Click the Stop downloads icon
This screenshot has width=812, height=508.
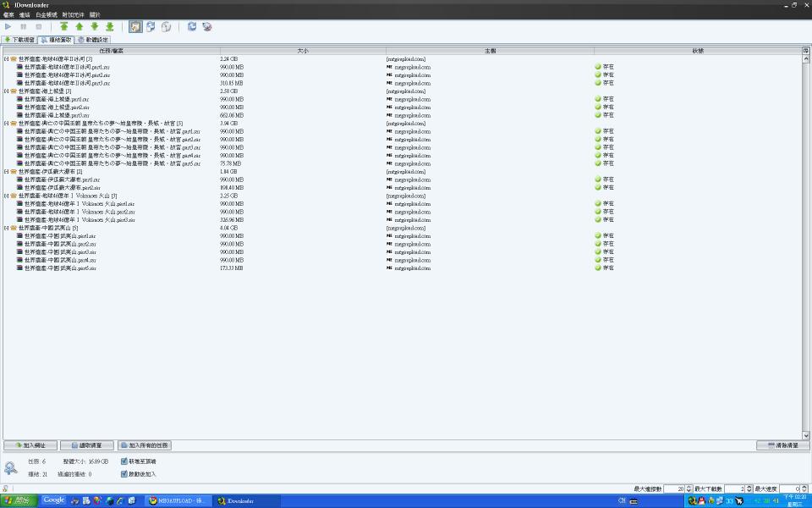(38, 26)
